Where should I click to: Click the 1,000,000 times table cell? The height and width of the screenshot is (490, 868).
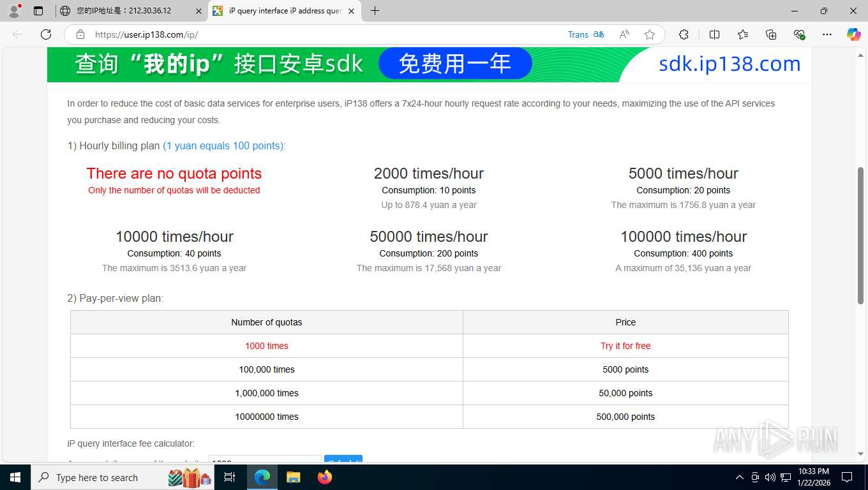click(x=267, y=393)
